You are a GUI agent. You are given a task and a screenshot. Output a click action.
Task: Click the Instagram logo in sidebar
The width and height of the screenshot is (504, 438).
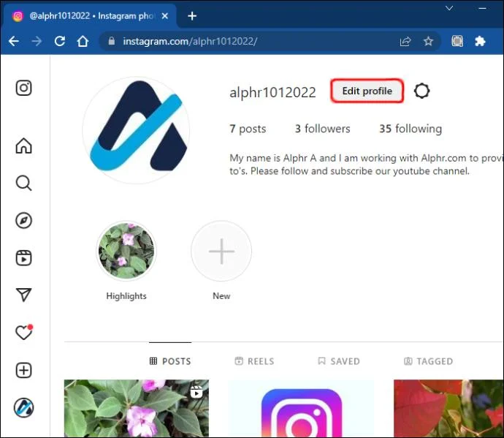24,88
